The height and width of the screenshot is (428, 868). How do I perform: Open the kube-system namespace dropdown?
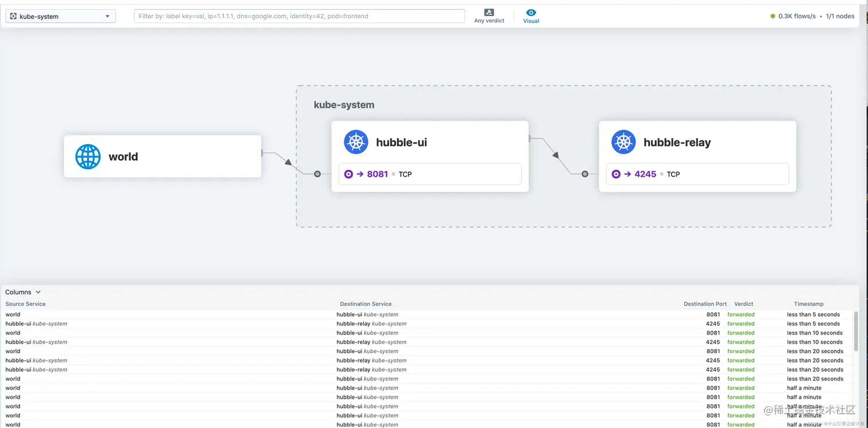pyautogui.click(x=60, y=17)
